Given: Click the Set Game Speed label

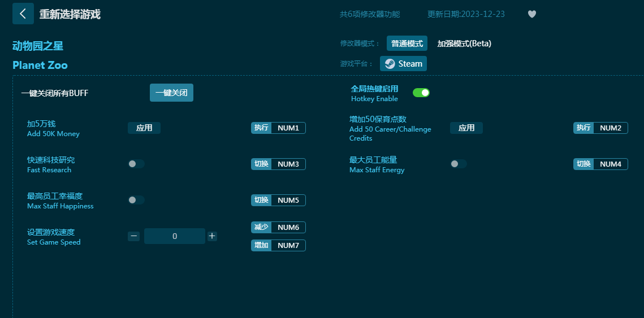Looking at the screenshot, I should pyautogui.click(x=54, y=242).
